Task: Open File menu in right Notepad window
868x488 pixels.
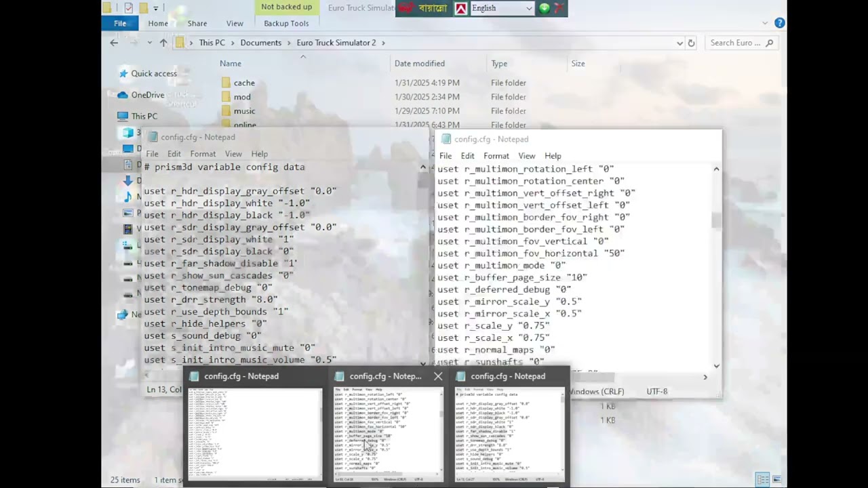Action: point(446,156)
